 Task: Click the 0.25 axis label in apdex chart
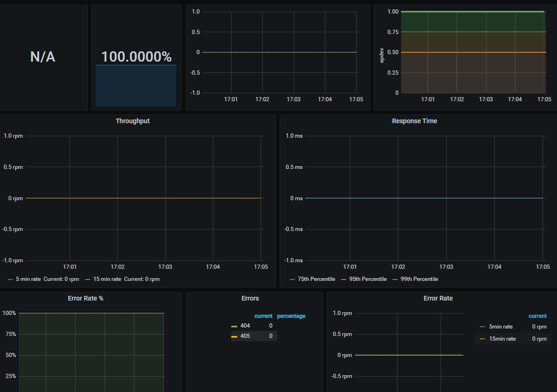point(393,73)
